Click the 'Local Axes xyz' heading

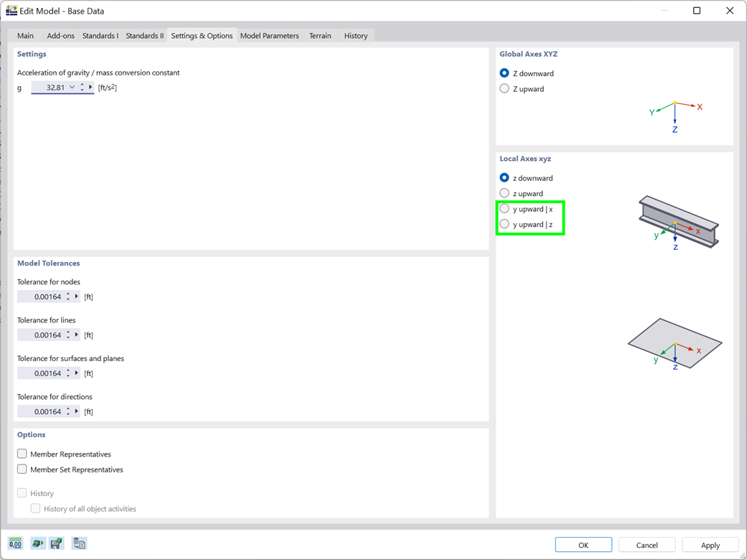(525, 159)
